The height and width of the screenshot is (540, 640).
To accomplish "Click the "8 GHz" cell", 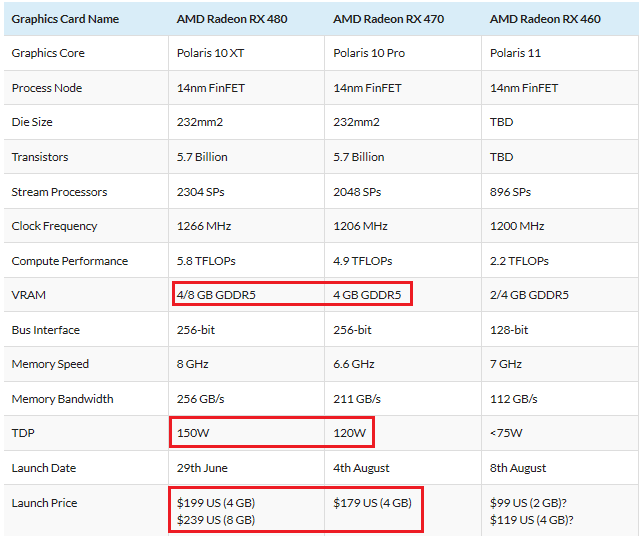I will coord(193,364).
